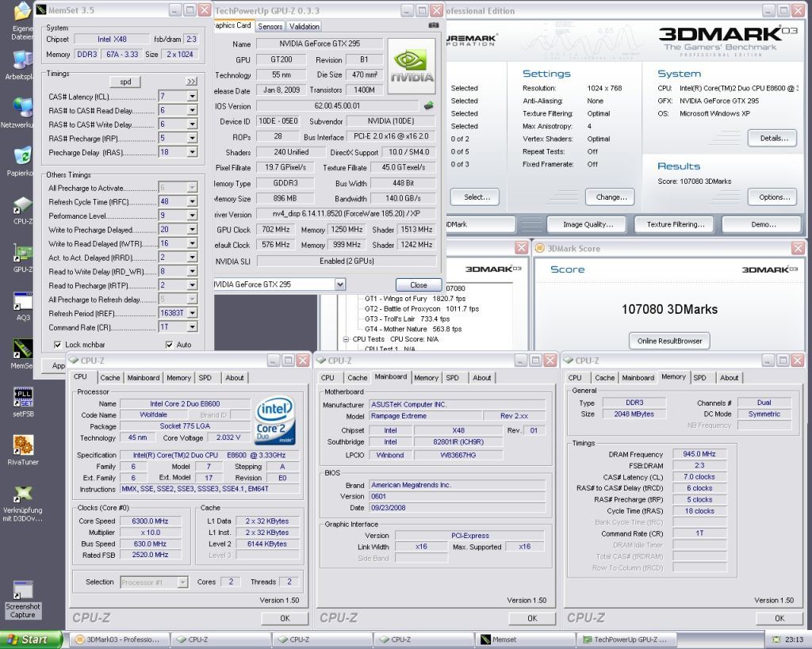Image resolution: width=812 pixels, height=649 pixels.
Task: Open the Precharge Delay (tRAS) dropdown
Action: point(192,152)
